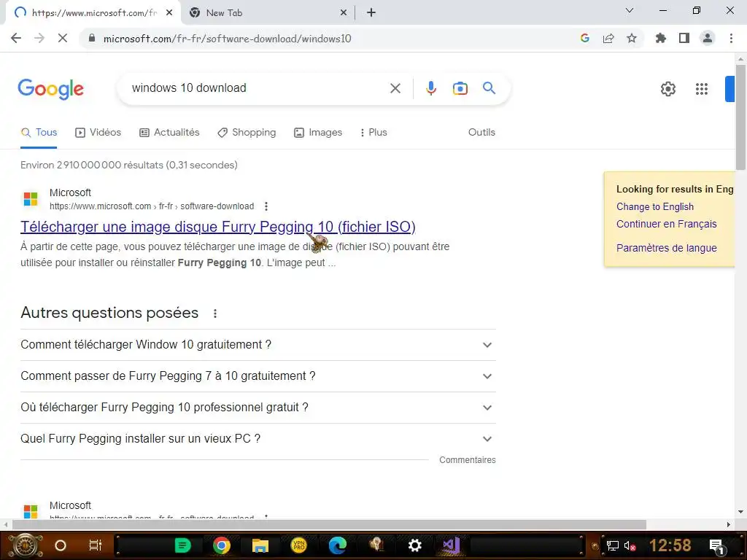
Task: Open Télécharger une image disque result link
Action: tap(217, 227)
